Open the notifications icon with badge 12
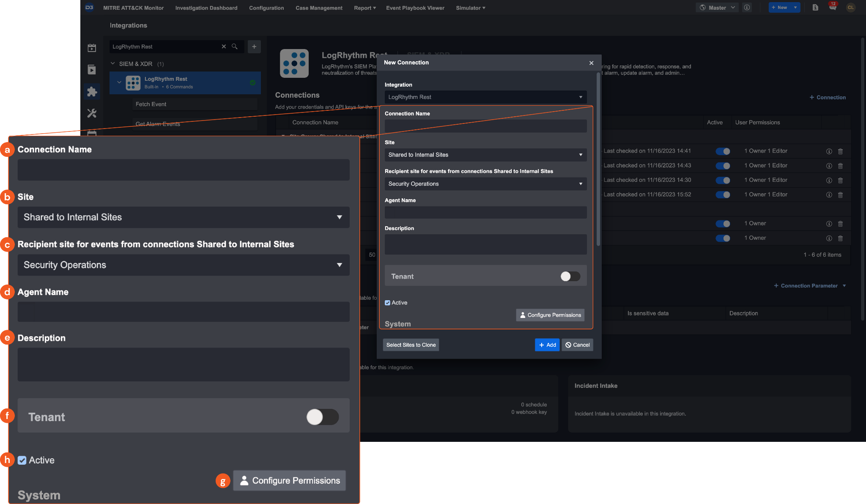The height and width of the screenshot is (504, 866). point(833,7)
